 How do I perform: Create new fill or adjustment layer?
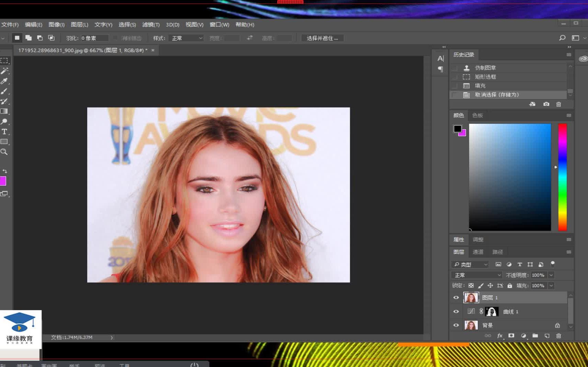(x=523, y=336)
